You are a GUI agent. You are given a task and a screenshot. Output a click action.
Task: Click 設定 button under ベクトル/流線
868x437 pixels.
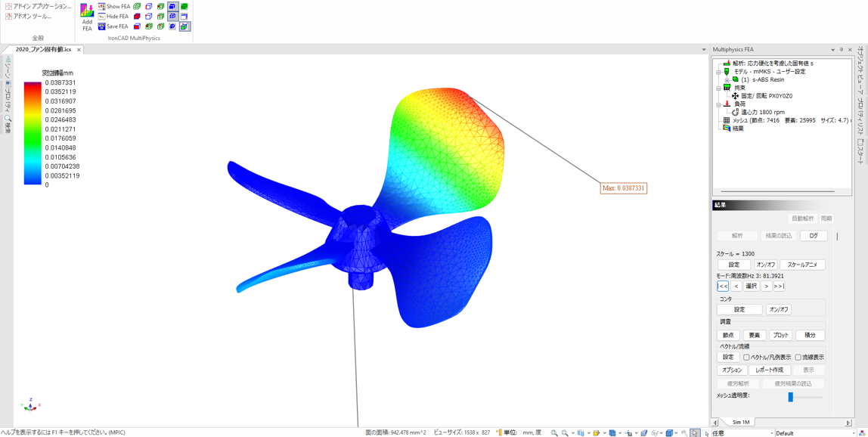728,358
